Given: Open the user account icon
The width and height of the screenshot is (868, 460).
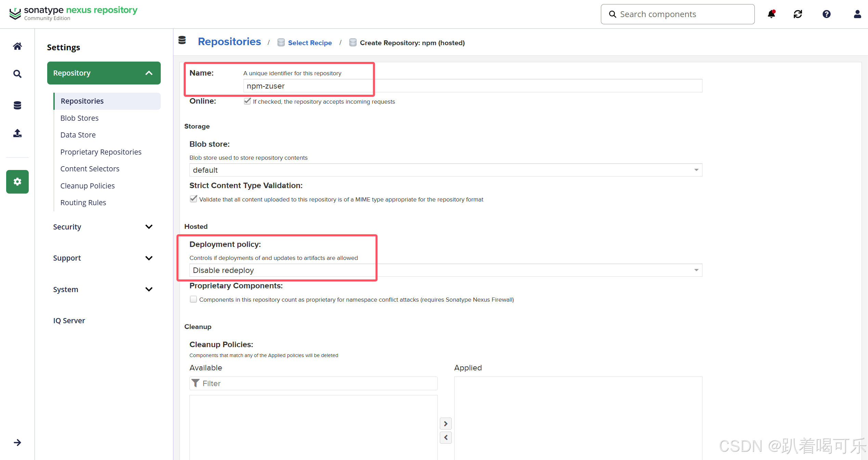Looking at the screenshot, I should 857,14.
